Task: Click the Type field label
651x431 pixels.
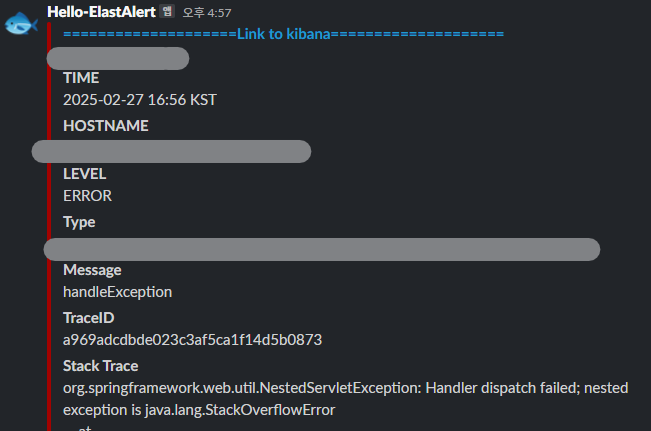Action: (x=79, y=222)
